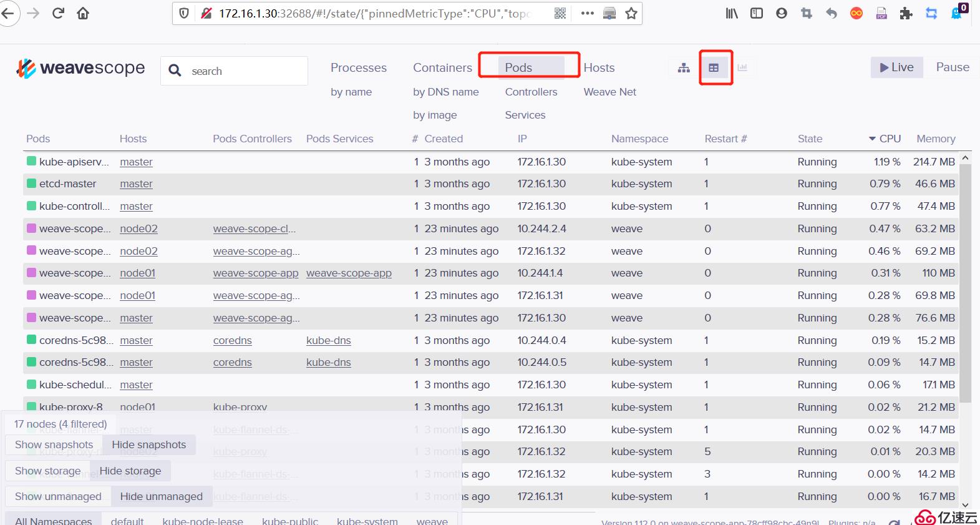Enable Show snapshots option
This screenshot has width=980, height=525.
coord(54,444)
